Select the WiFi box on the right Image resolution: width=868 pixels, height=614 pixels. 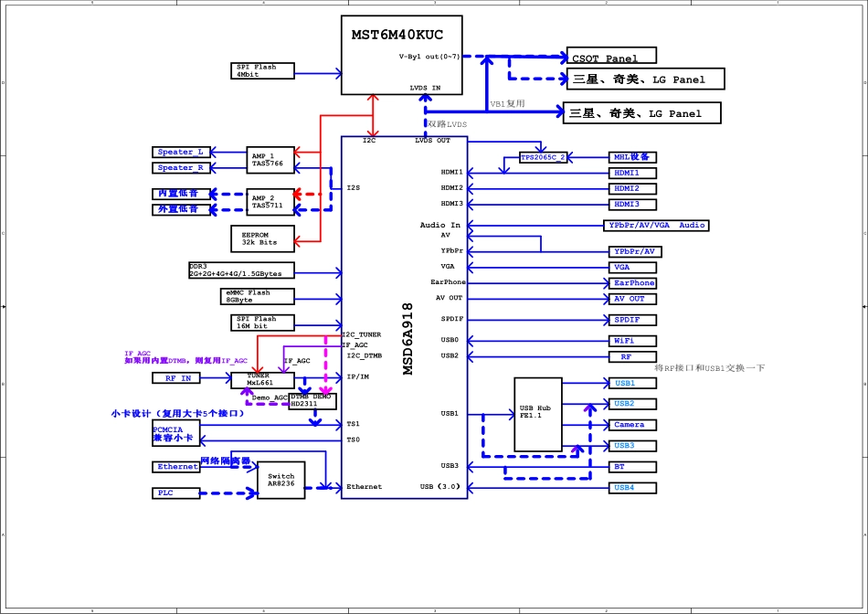click(632, 341)
